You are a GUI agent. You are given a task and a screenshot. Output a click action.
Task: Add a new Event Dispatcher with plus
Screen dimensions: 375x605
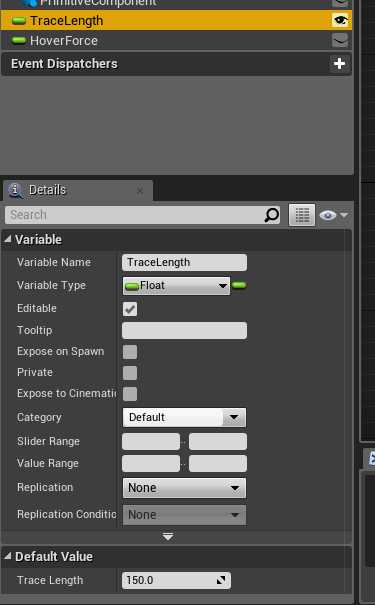point(339,64)
